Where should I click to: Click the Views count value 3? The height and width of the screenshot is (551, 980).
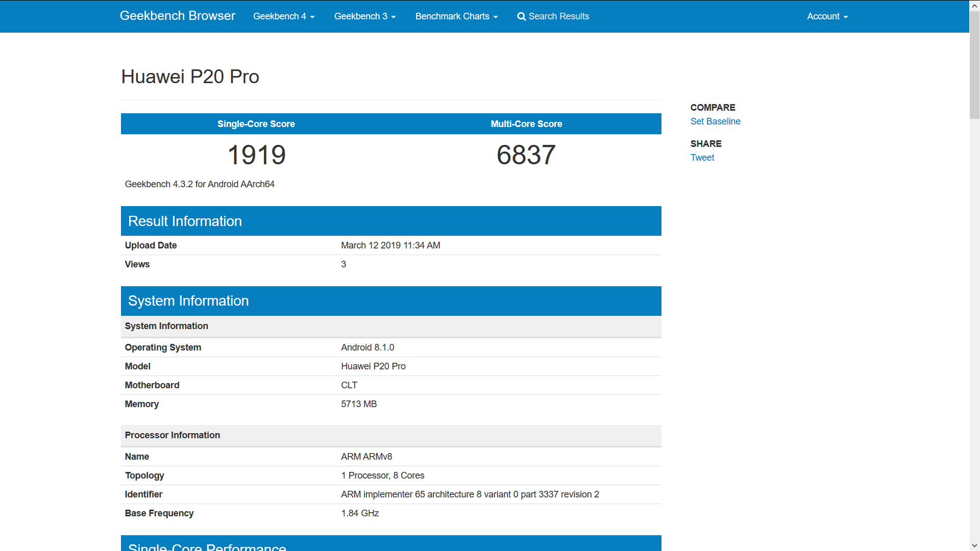click(344, 264)
